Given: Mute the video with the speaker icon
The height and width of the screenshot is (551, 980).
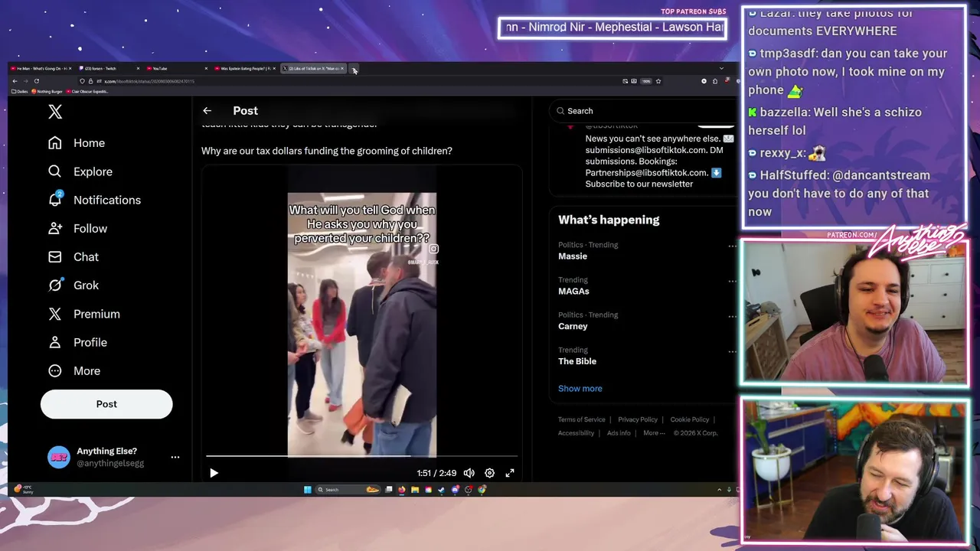Looking at the screenshot, I should 469,473.
